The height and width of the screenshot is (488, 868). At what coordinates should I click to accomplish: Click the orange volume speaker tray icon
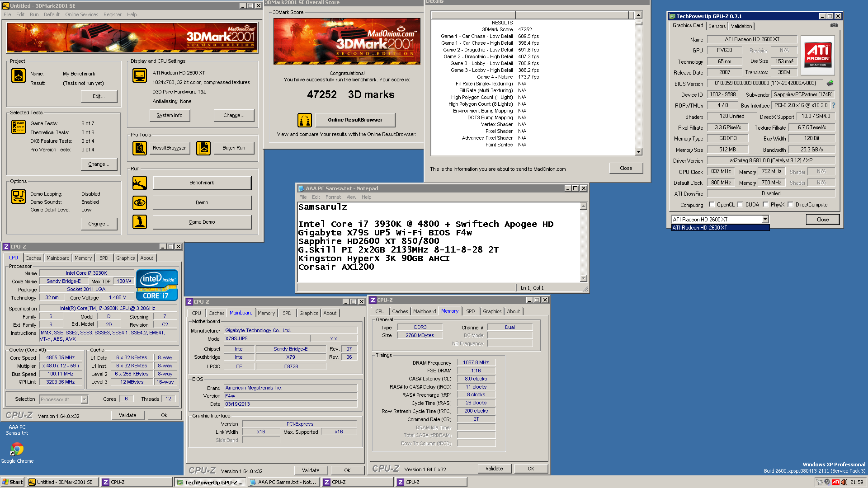click(x=844, y=482)
